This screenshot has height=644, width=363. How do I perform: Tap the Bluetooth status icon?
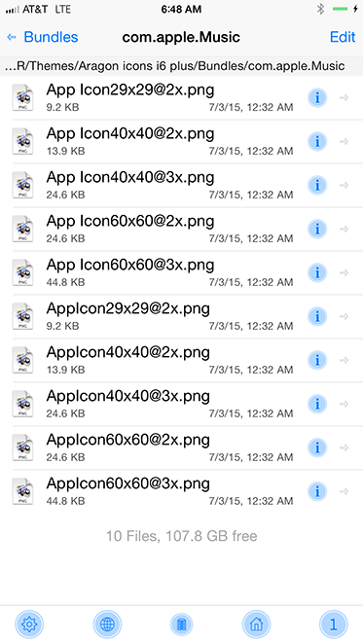tap(320, 9)
